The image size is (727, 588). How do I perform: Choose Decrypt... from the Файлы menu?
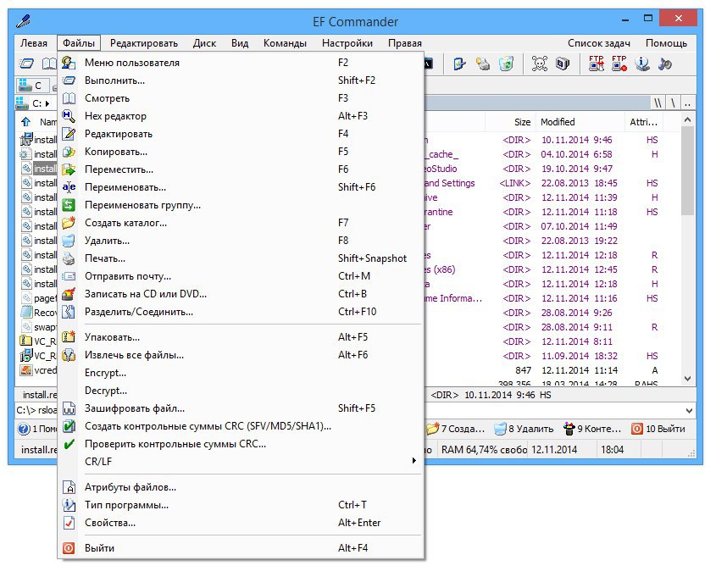pyautogui.click(x=106, y=391)
